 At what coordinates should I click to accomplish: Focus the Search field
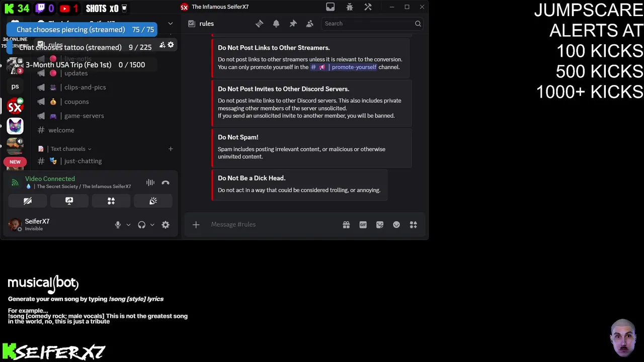pos(372,24)
